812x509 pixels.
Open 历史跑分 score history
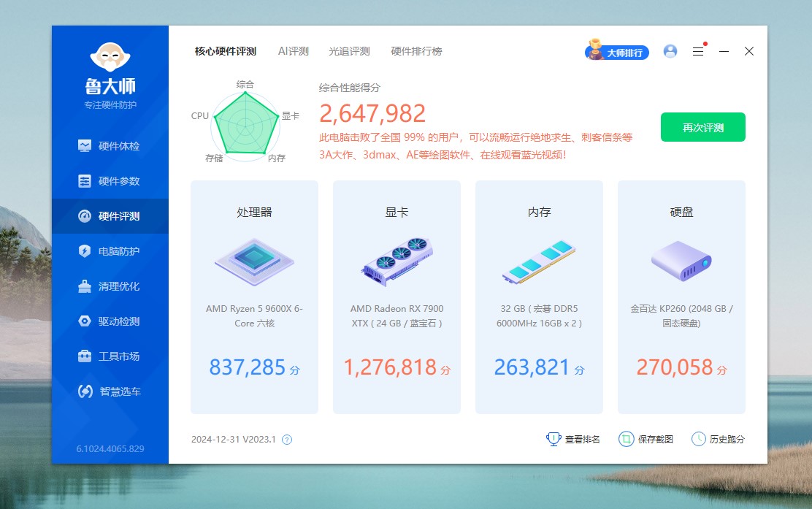[718, 439]
